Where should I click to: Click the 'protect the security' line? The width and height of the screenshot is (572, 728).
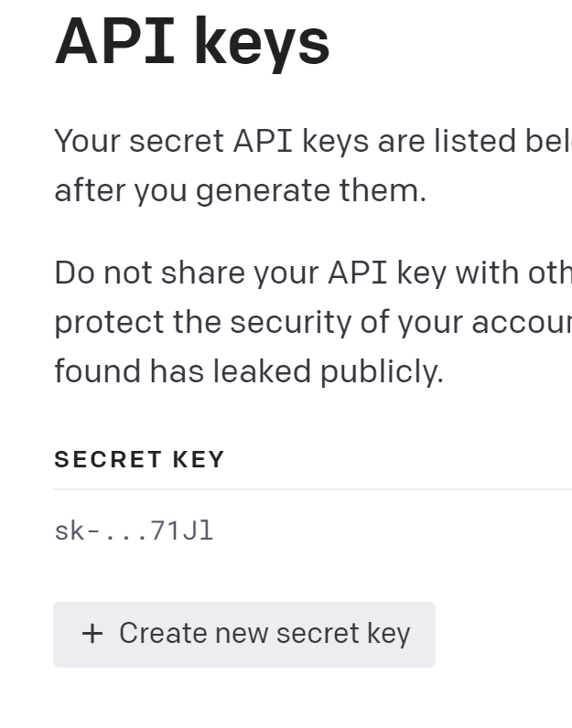[311, 323]
